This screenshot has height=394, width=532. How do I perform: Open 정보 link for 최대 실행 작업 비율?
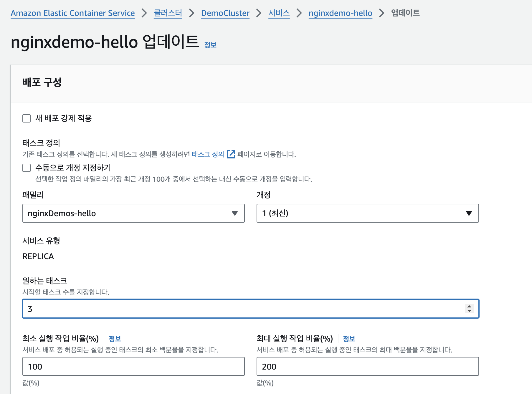[349, 339]
